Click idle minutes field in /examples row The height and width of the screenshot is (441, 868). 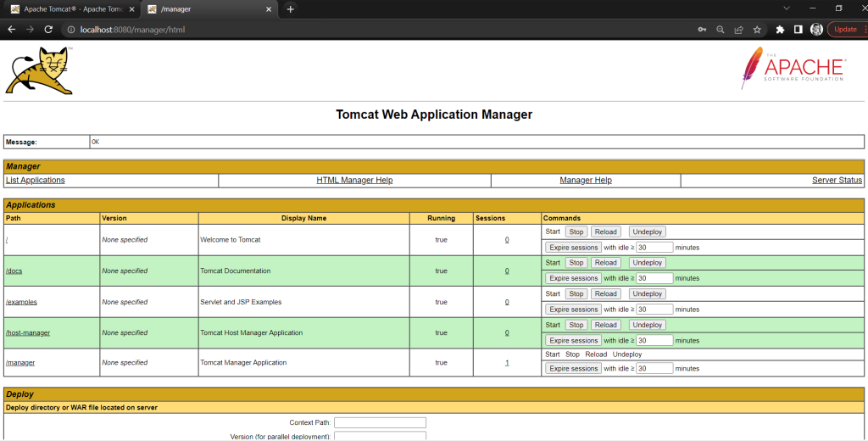coord(654,310)
